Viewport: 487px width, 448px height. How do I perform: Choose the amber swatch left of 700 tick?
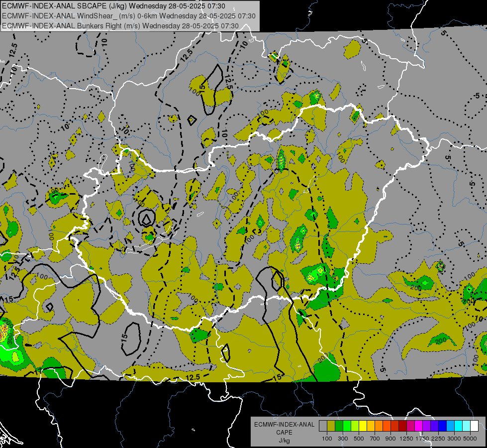pos(371,426)
